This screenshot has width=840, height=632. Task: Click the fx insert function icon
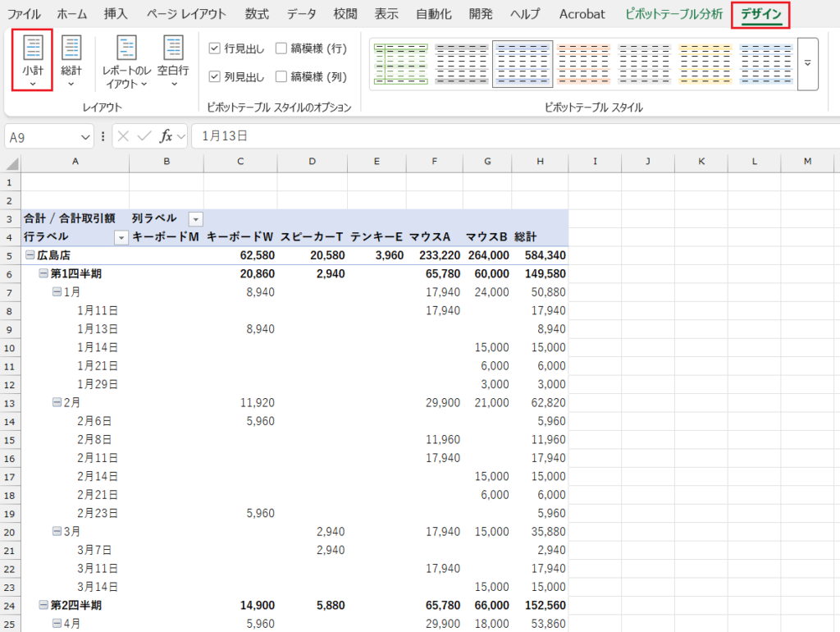tap(166, 136)
